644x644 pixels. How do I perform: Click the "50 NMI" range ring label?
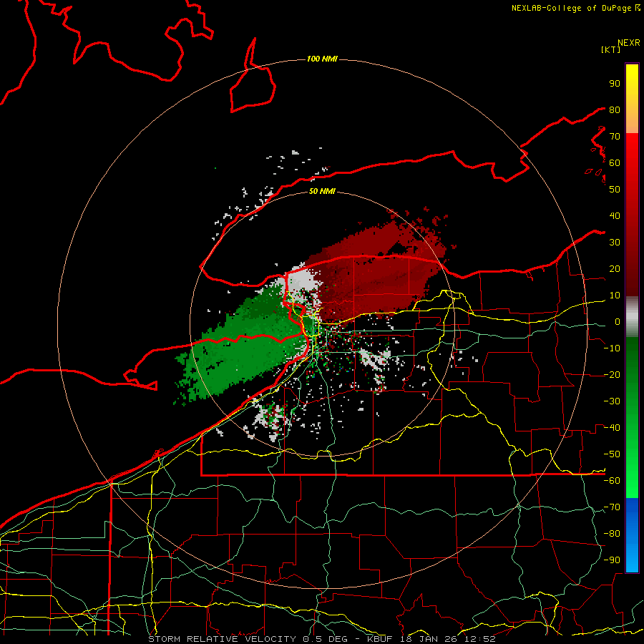tap(322, 191)
